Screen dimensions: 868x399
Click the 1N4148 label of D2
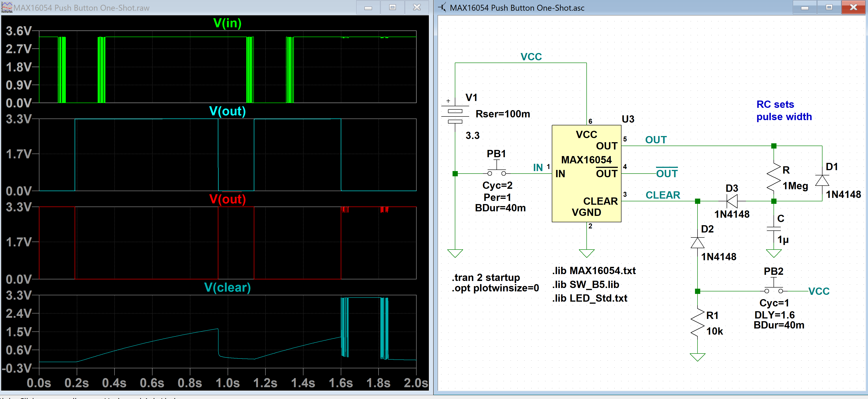pos(718,257)
